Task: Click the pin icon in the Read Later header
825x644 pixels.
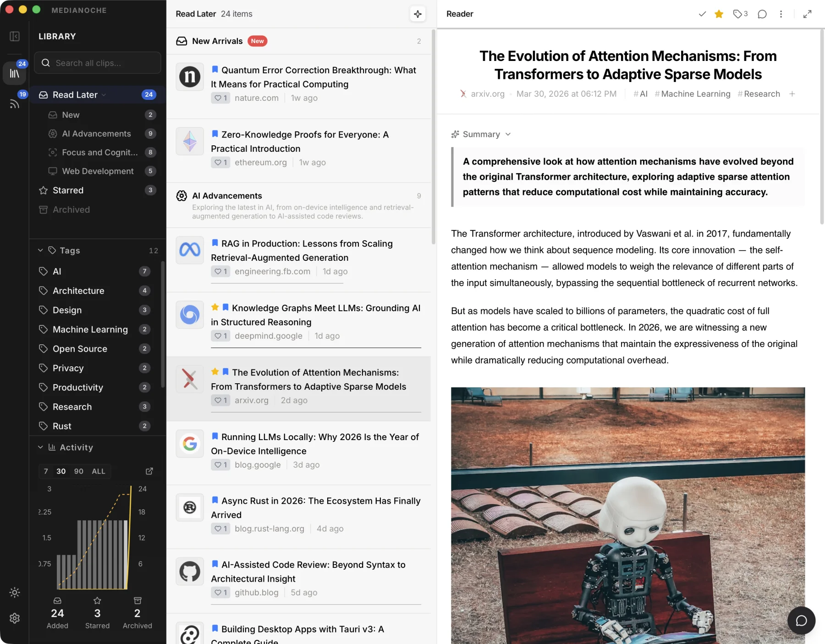Action: (418, 14)
